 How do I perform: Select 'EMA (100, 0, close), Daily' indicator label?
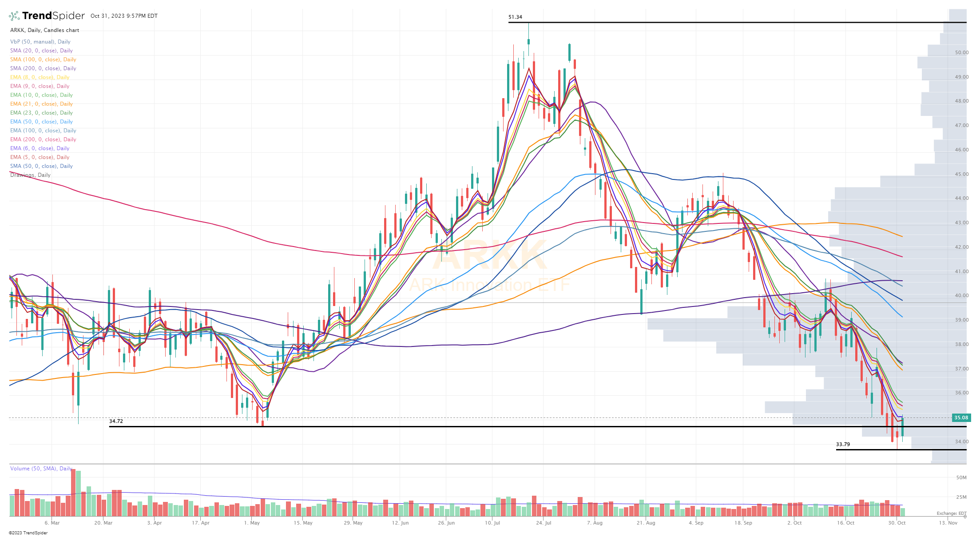[x=43, y=131]
